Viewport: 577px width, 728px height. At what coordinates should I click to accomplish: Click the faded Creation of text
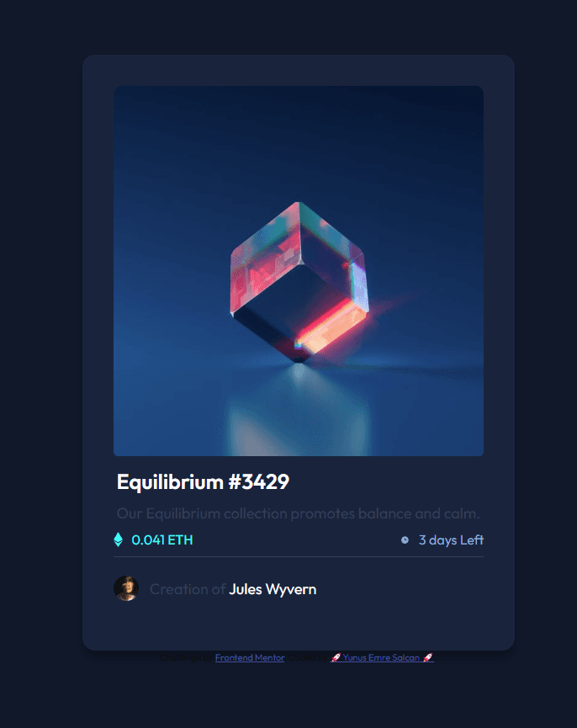188,589
